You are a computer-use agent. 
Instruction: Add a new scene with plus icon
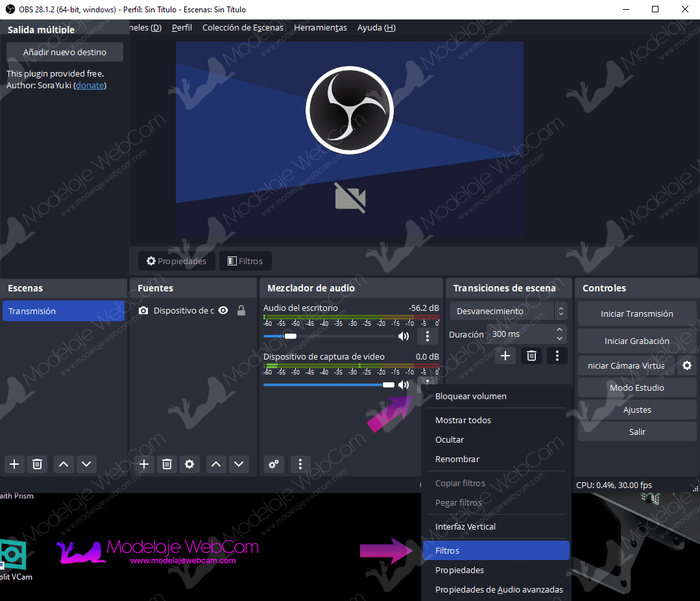14,464
